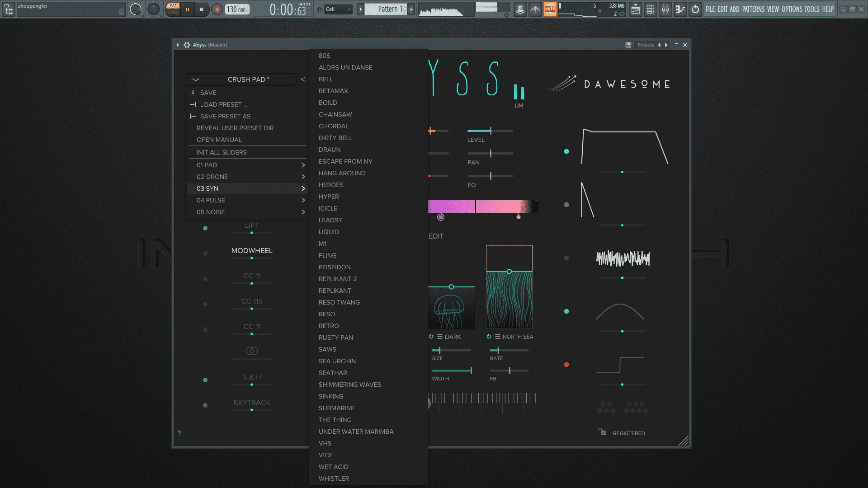Click the jellyfish DARK thumbnail
Image resolution: width=868 pixels, height=488 pixels.
451,308
